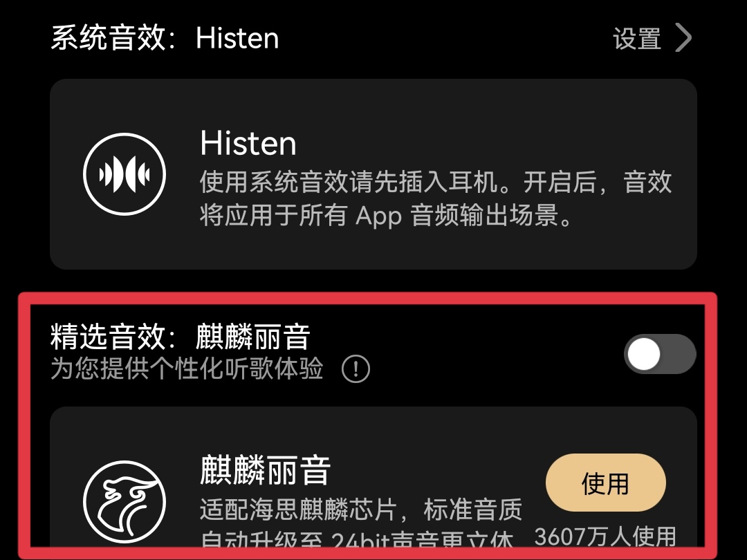
Task: Select the Histen title in the card
Action: 248,143
